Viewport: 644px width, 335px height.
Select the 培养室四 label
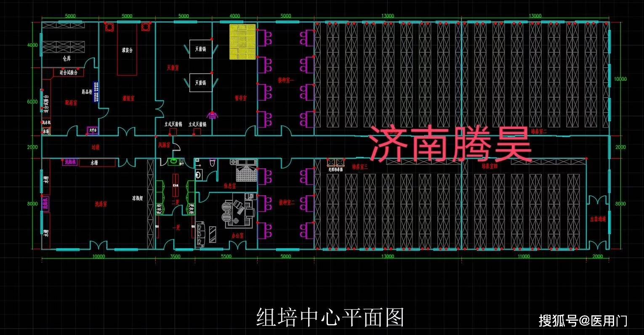(x=490, y=166)
